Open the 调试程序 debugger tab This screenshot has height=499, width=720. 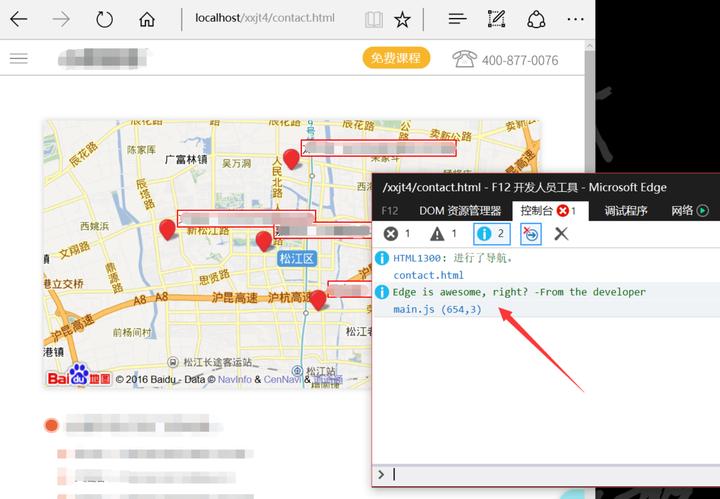point(625,211)
